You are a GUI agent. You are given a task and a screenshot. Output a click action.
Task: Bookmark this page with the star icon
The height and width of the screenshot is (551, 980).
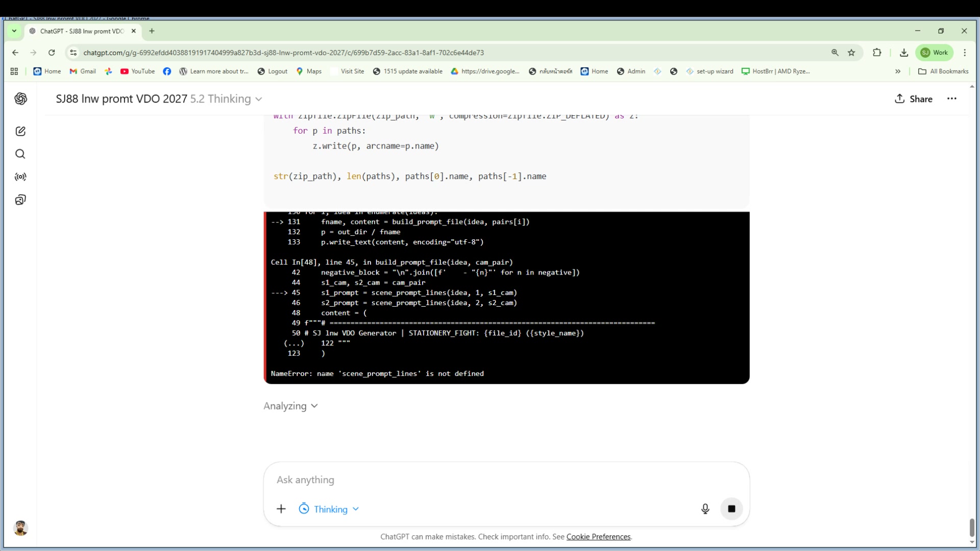pos(851,53)
